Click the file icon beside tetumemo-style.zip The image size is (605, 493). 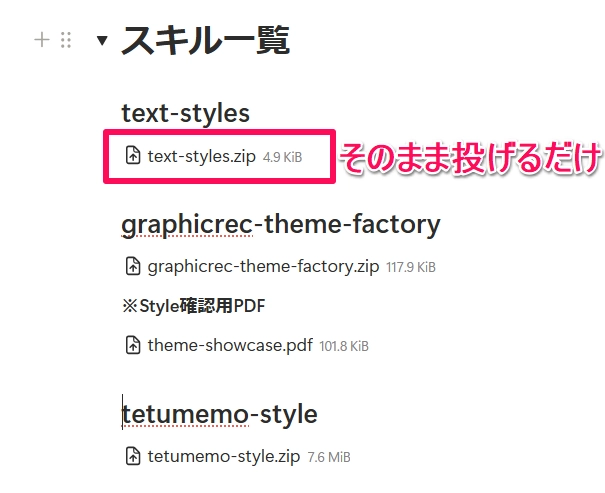[132, 456]
